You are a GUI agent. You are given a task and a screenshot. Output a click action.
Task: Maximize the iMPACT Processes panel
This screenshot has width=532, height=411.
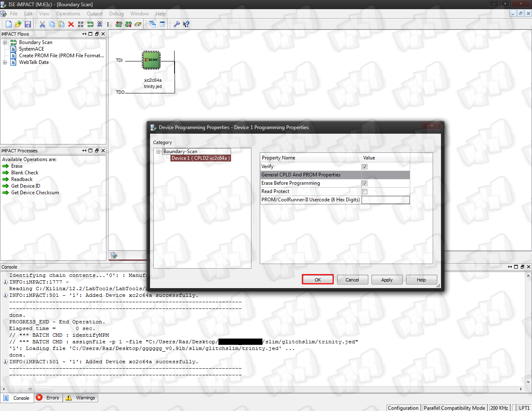90,151
